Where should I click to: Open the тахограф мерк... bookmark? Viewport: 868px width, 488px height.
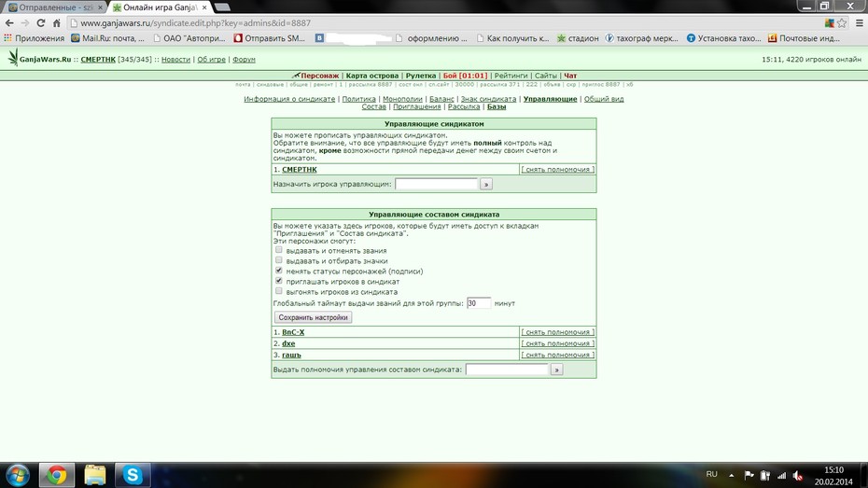pyautogui.click(x=641, y=38)
